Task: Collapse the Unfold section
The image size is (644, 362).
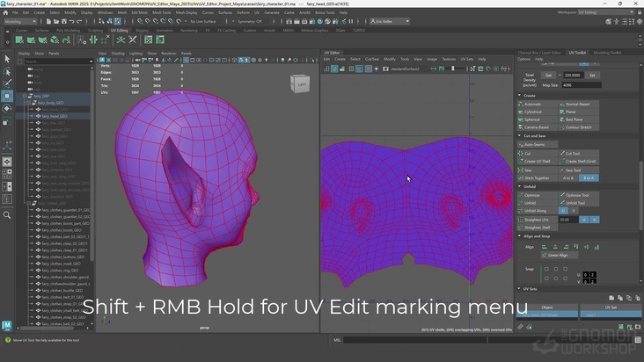Action: tap(520, 186)
